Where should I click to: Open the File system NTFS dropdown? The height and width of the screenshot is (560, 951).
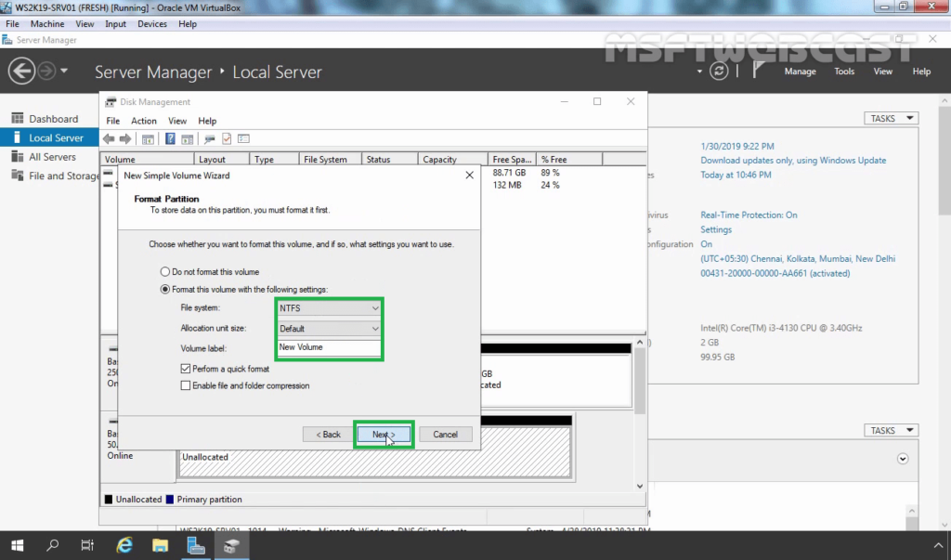pos(329,308)
